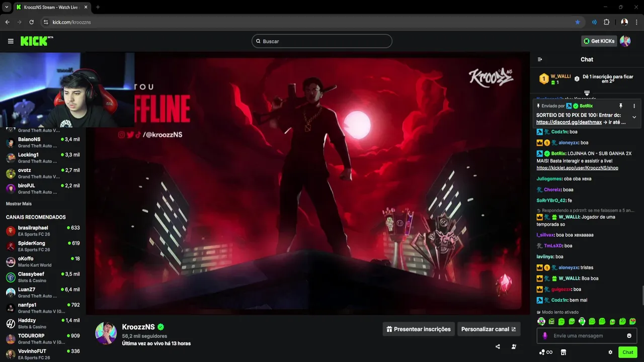
Task: Expand pinned message with chevron
Action: point(634,117)
